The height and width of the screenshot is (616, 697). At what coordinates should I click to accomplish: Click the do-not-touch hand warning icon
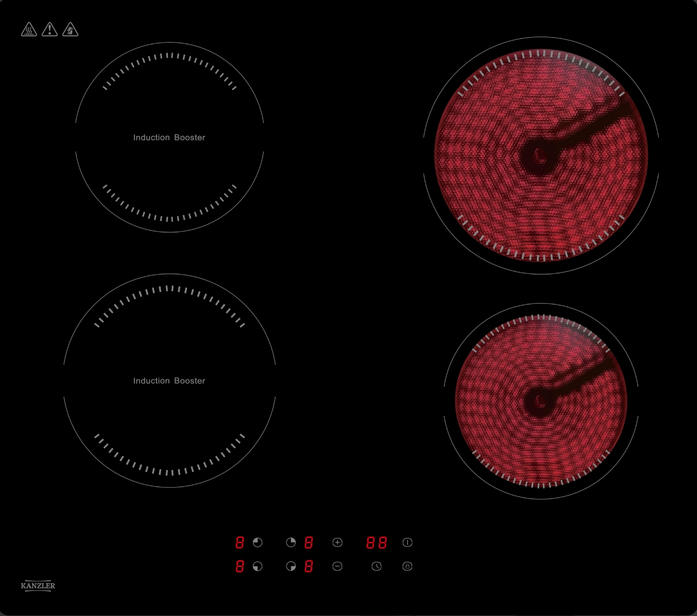[71, 30]
